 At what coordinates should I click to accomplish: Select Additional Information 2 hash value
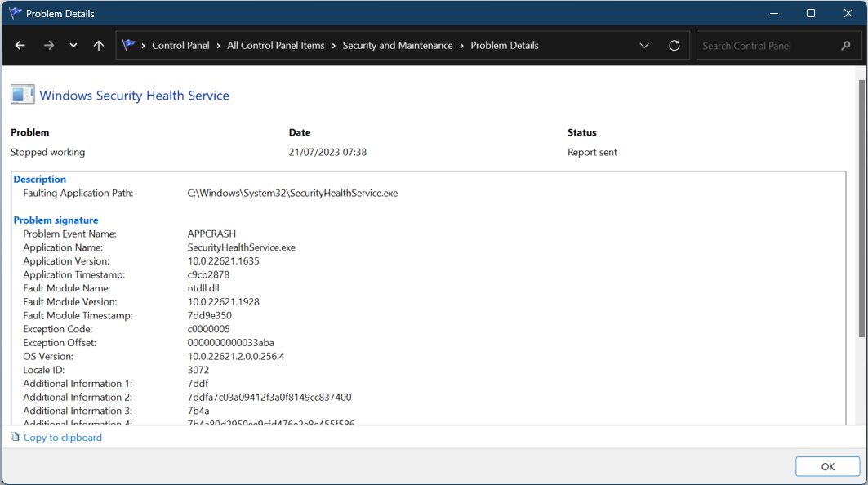(x=269, y=397)
